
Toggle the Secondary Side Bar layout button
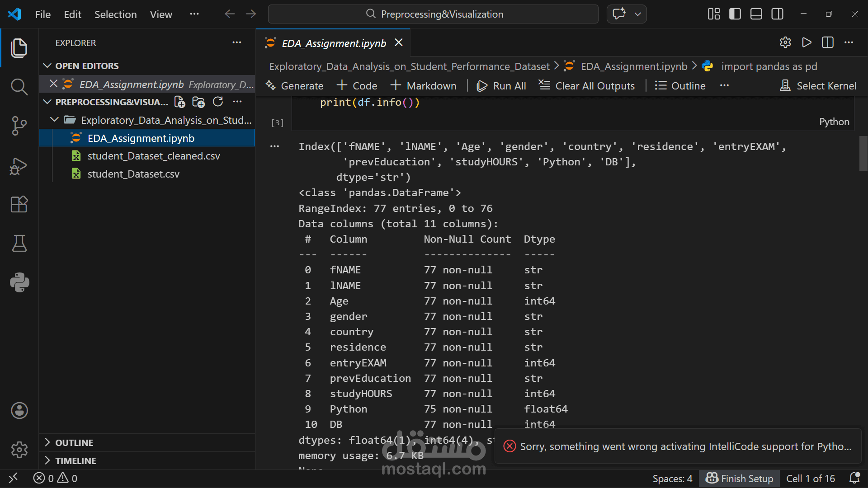point(777,14)
